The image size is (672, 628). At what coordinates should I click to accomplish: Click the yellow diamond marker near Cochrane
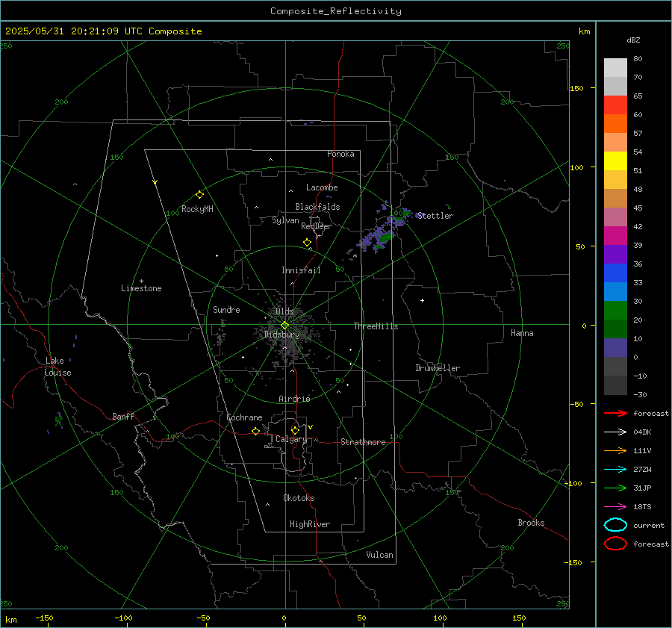pos(256,431)
